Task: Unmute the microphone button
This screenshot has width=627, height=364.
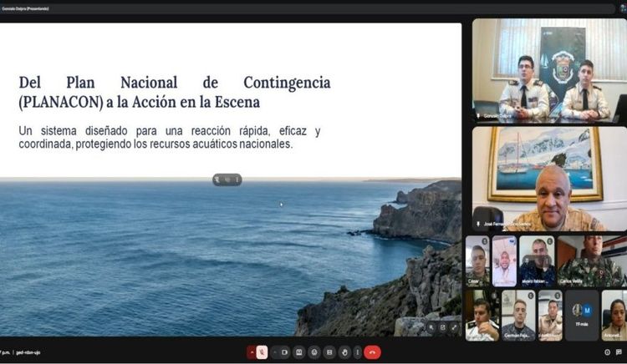Action: coord(262,352)
